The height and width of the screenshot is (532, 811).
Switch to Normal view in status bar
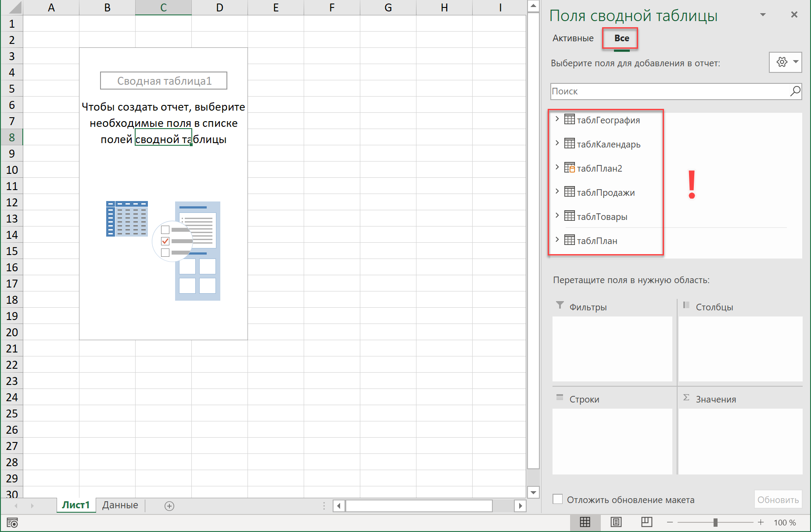pyautogui.click(x=585, y=522)
